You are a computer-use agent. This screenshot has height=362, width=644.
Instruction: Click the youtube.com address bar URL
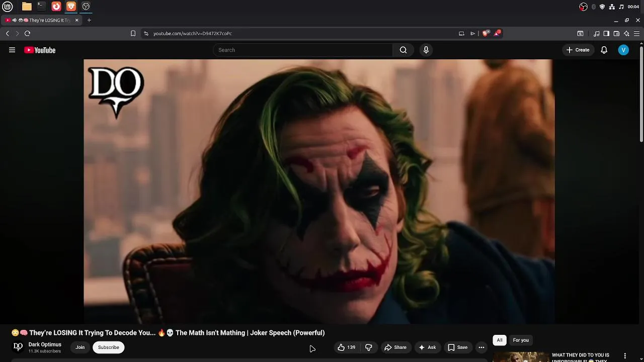192,33
